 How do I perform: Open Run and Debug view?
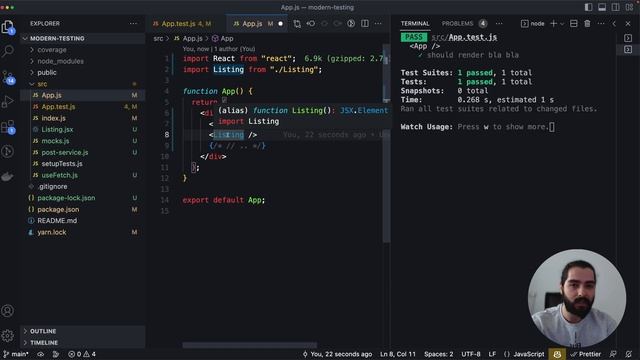[8, 101]
